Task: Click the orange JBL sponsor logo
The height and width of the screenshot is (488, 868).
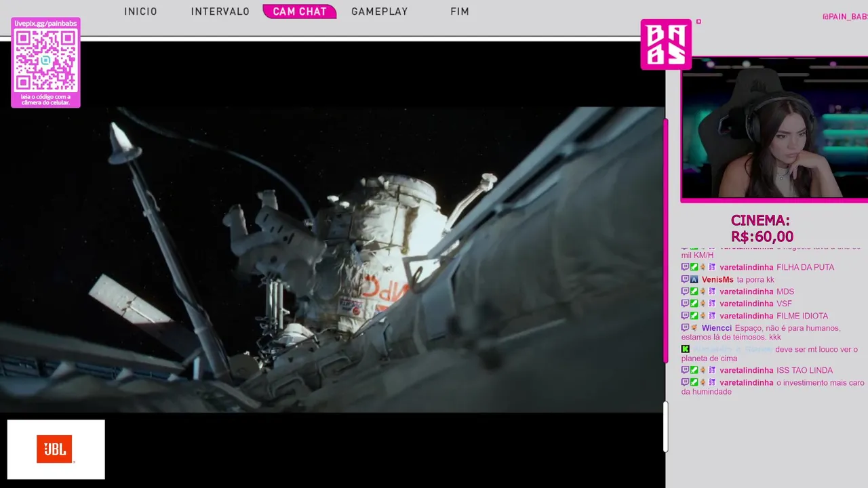Action: tap(55, 449)
